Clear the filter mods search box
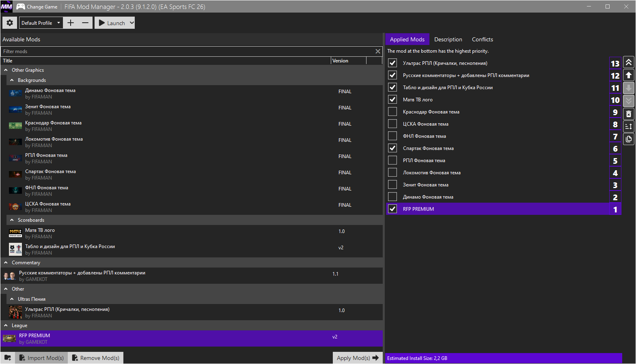This screenshot has width=636, height=364. tap(378, 51)
